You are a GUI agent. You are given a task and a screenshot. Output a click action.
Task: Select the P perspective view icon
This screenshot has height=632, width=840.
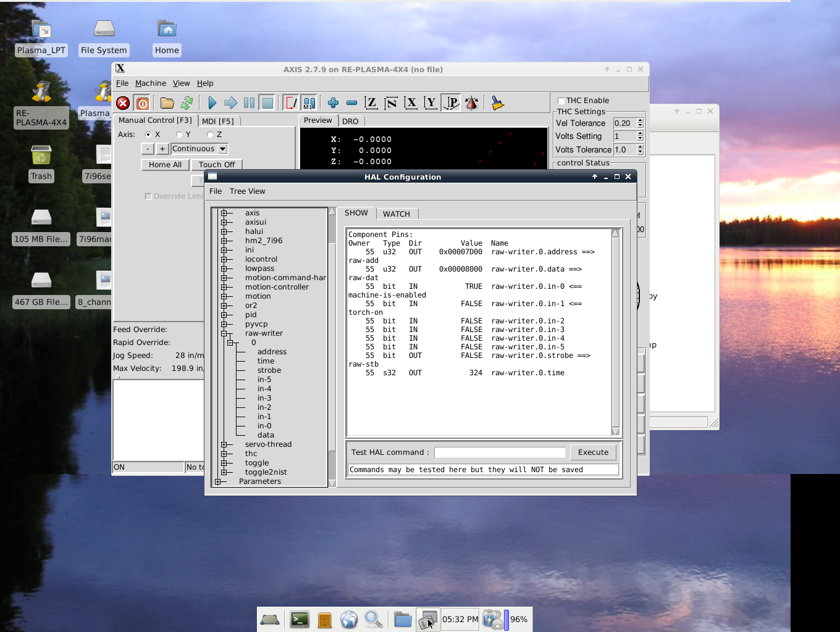pyautogui.click(x=451, y=103)
